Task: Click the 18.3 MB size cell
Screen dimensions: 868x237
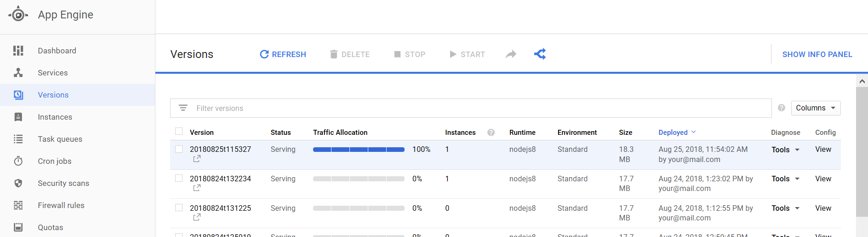Action: coord(626,154)
